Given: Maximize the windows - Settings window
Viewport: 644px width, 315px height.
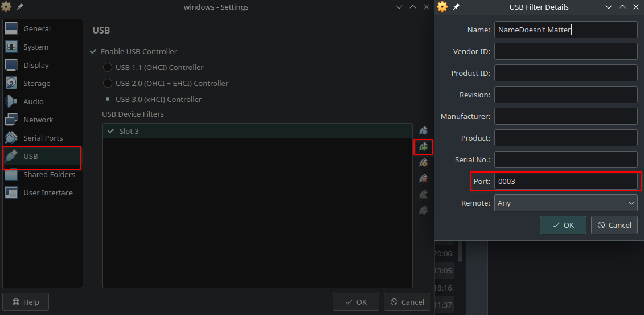Looking at the screenshot, I should (413, 7).
